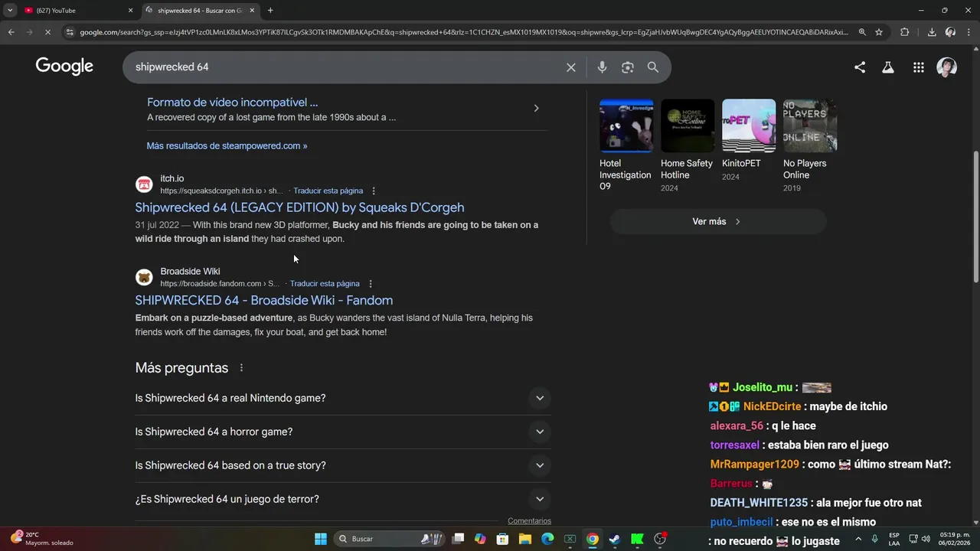Open Chrome extensions puzzle icon
The width and height of the screenshot is (980, 551).
pos(905,32)
